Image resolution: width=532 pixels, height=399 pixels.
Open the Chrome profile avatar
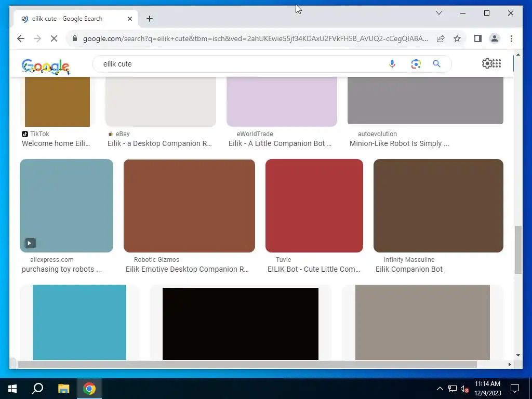495,38
